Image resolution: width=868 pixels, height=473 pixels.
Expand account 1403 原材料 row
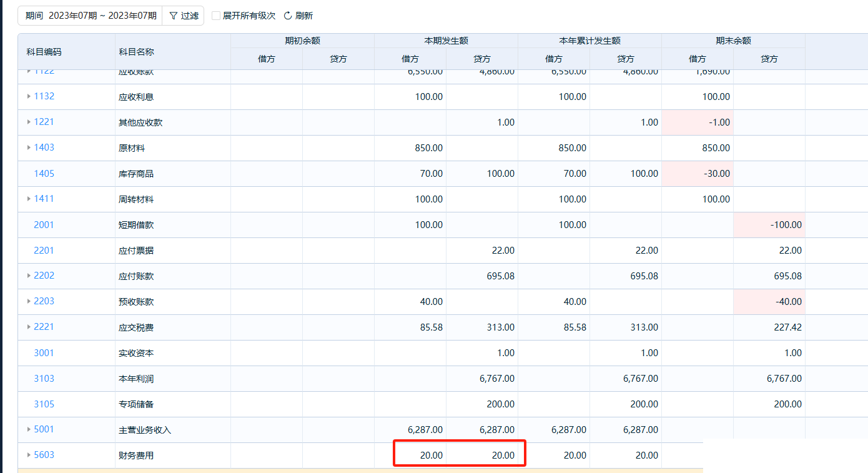[x=29, y=147]
